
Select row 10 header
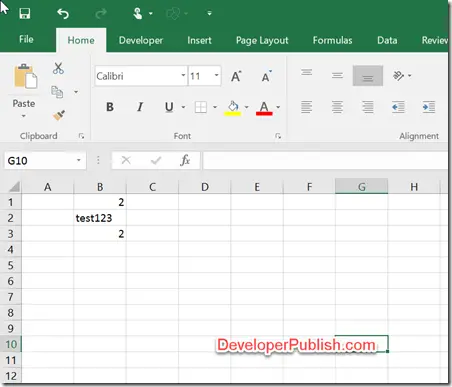[x=11, y=344]
